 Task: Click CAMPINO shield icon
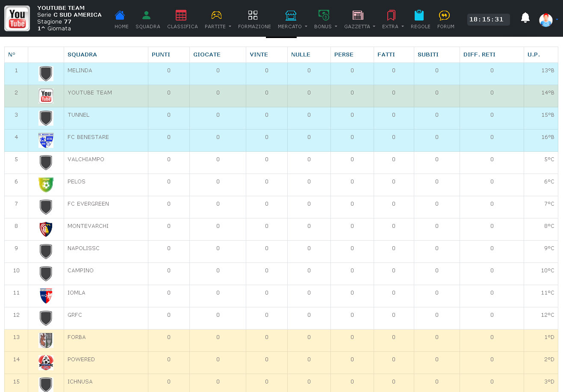[46, 274]
